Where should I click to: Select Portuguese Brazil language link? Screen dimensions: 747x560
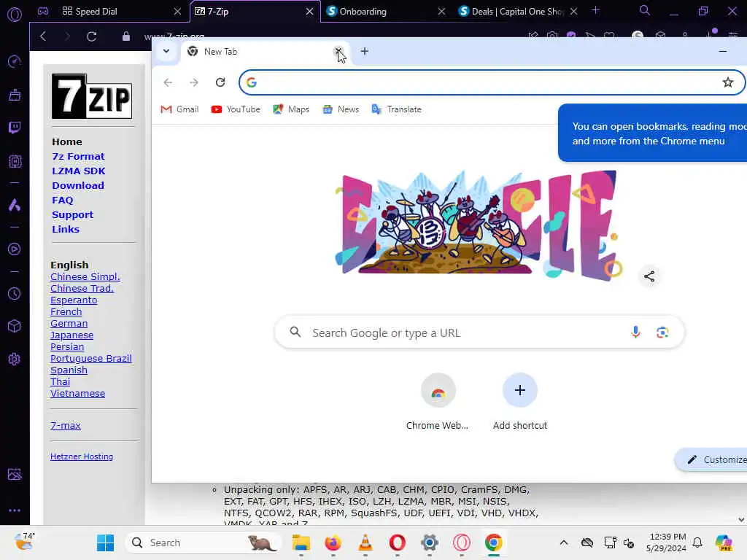[x=91, y=359]
